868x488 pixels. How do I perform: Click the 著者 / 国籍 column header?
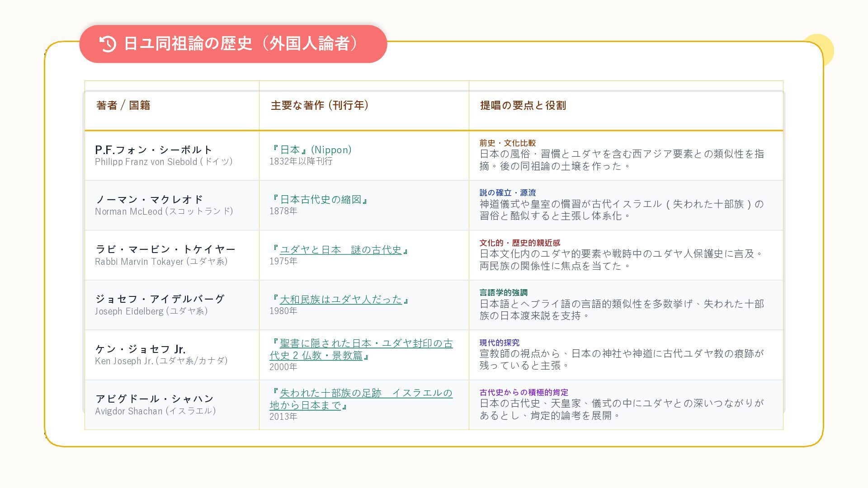pos(123,105)
